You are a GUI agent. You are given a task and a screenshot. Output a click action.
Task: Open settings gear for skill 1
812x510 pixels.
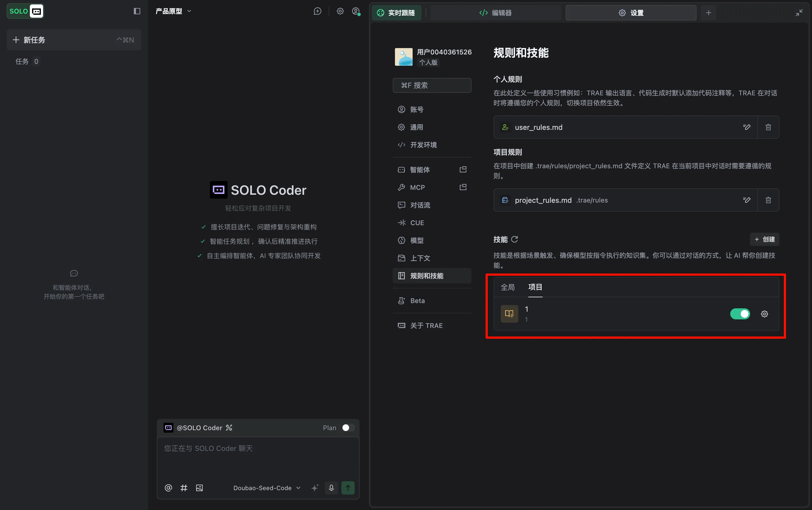(x=764, y=314)
